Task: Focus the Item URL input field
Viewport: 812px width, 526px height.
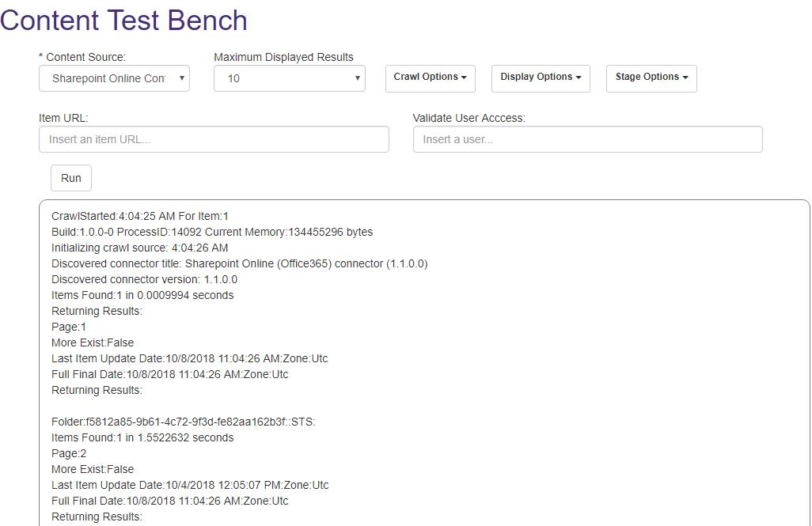Action: (x=214, y=139)
